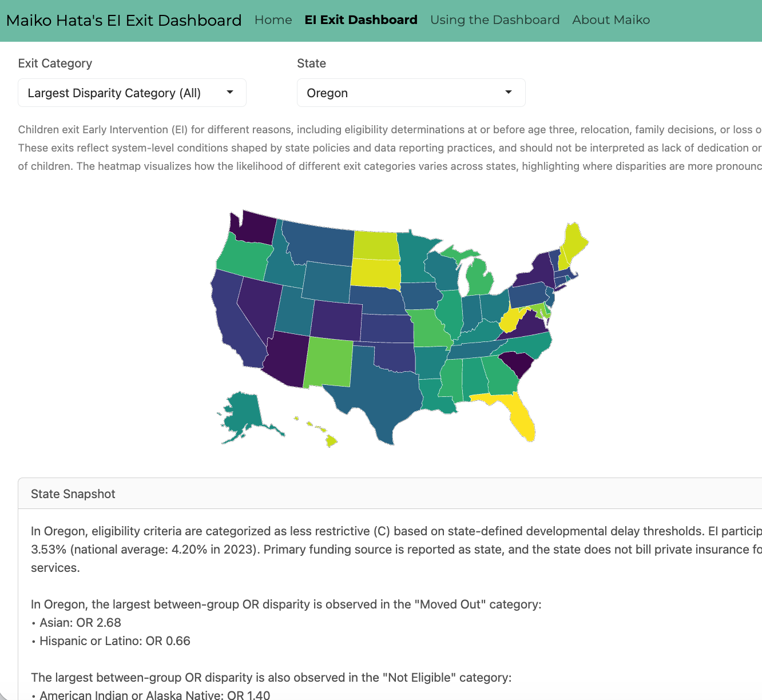This screenshot has width=762, height=700.
Task: Click Alaska on the heatmap
Action: coord(243,415)
